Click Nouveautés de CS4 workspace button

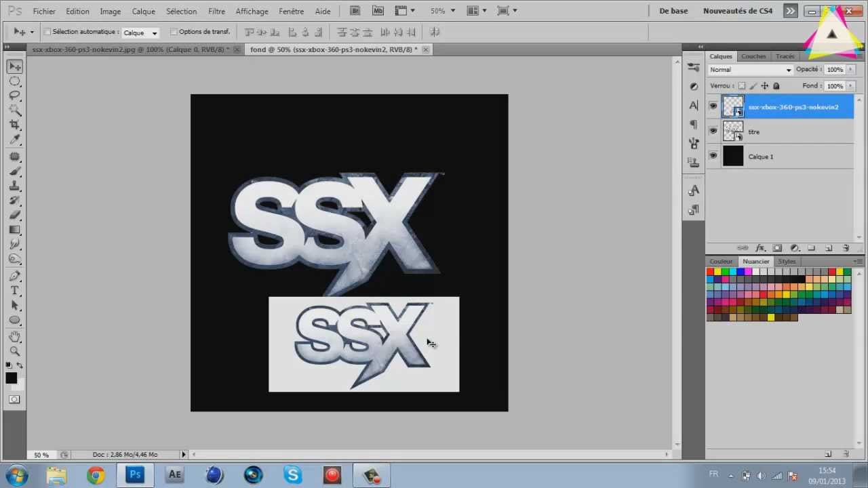click(738, 11)
